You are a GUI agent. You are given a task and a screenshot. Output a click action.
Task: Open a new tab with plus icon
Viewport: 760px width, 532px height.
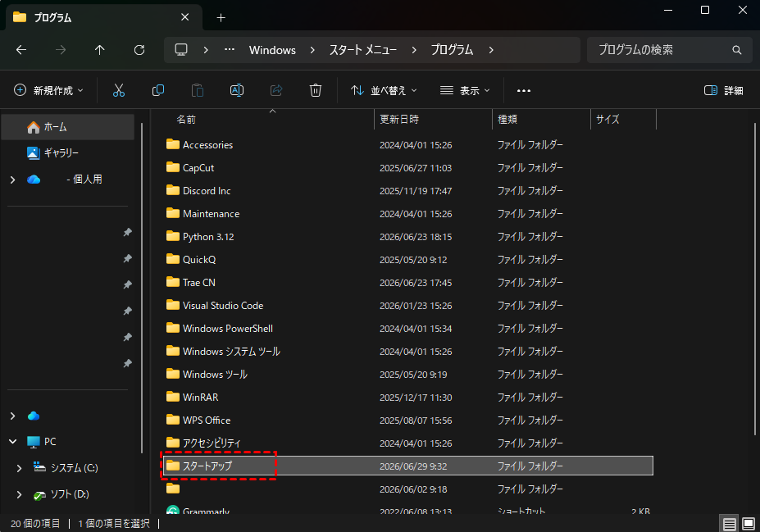click(x=221, y=18)
